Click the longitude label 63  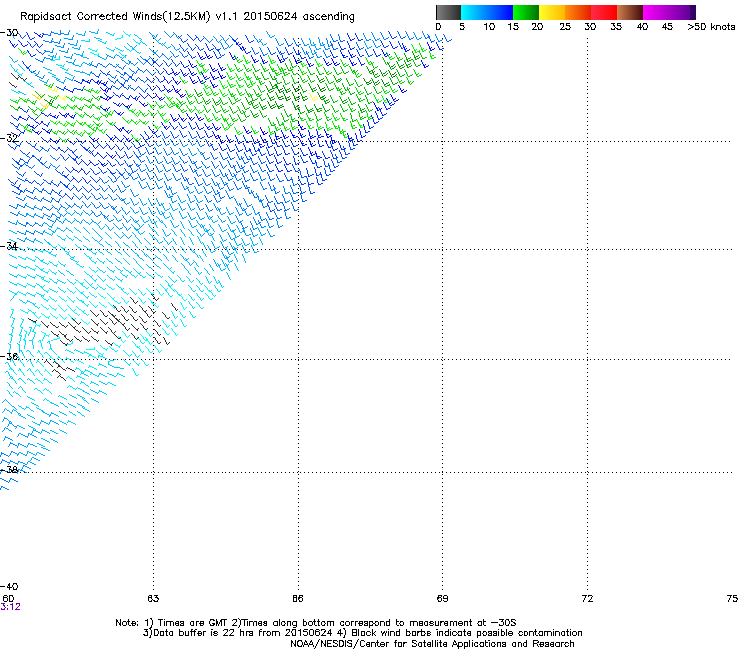[x=153, y=599]
